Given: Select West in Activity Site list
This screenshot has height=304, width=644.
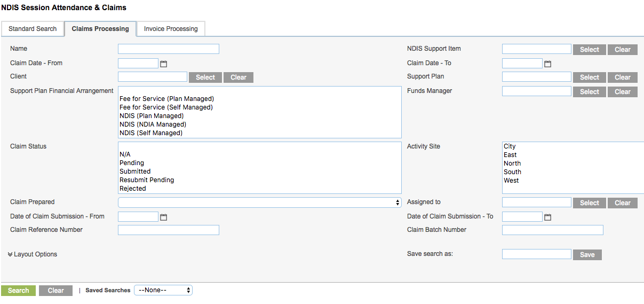Looking at the screenshot, I should click(574, 181).
